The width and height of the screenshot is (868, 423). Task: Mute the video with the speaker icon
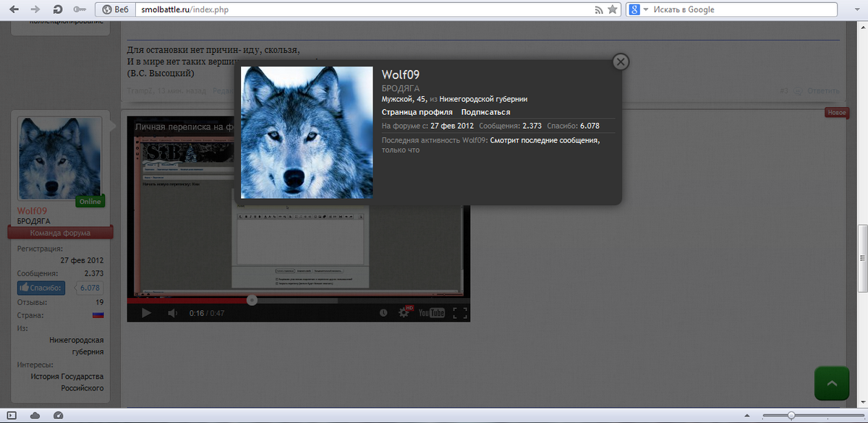pos(173,313)
